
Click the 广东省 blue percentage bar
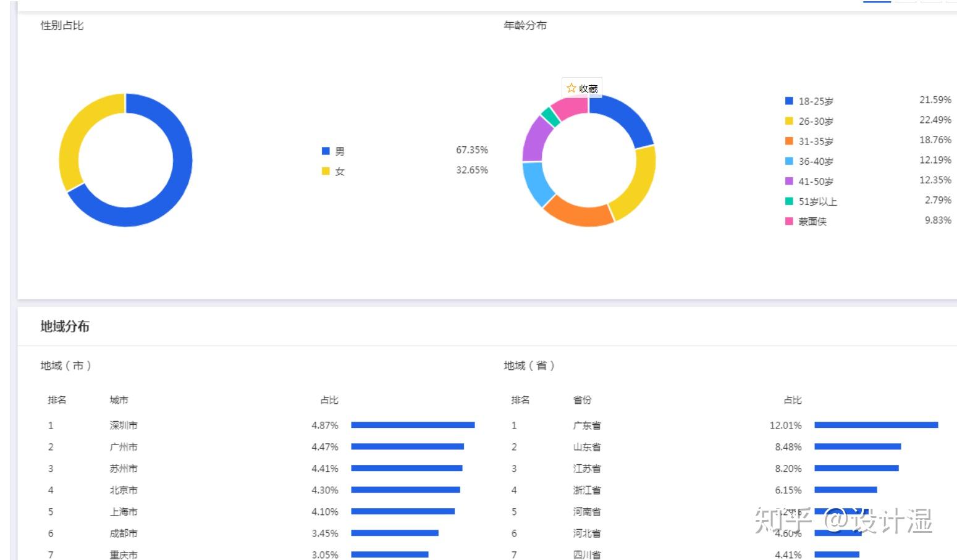[x=876, y=425]
